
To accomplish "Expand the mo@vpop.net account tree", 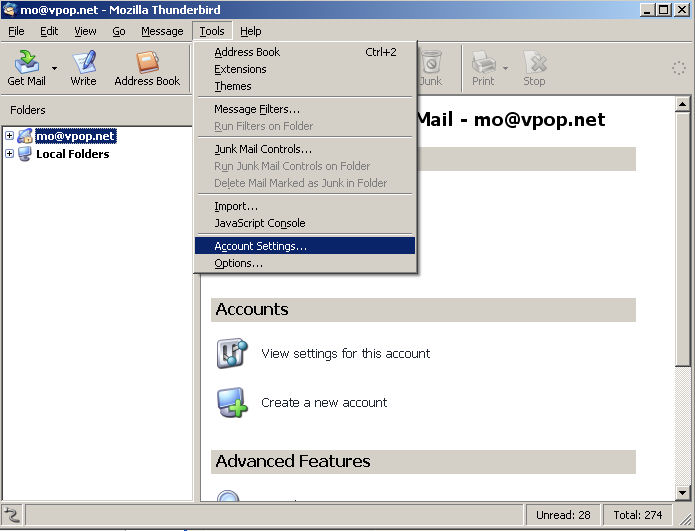I will [10, 136].
